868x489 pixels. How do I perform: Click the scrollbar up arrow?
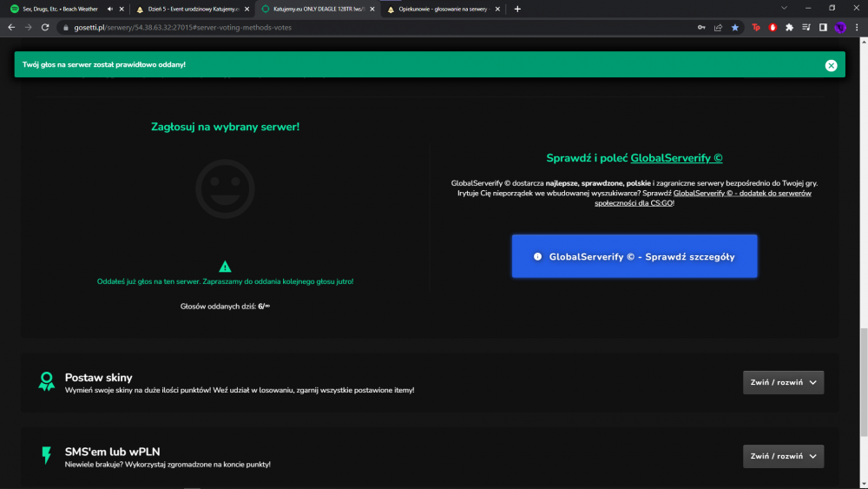[864, 41]
